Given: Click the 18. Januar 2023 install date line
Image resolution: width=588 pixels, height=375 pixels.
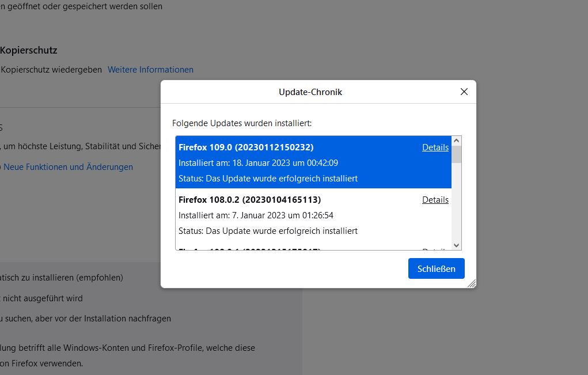Looking at the screenshot, I should click(x=258, y=163).
